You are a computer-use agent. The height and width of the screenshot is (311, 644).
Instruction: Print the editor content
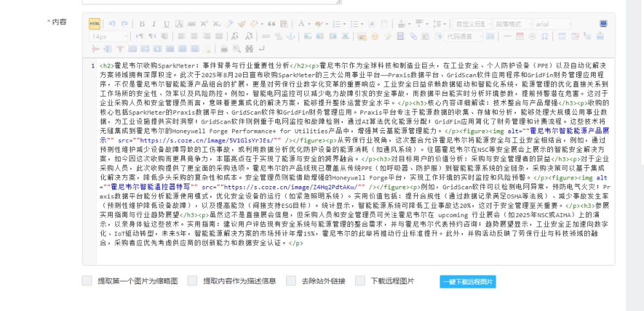(224, 49)
